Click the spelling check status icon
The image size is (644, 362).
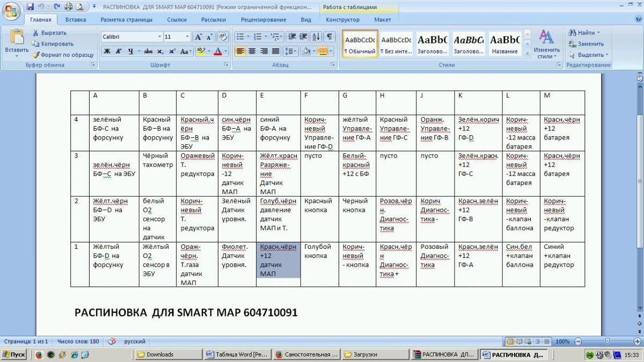click(x=112, y=341)
